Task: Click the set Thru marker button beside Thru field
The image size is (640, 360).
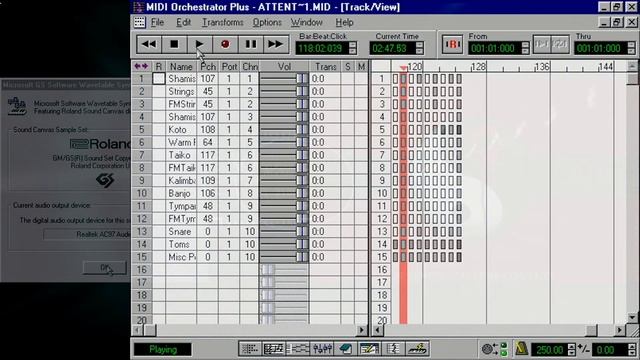Action: click(x=560, y=44)
